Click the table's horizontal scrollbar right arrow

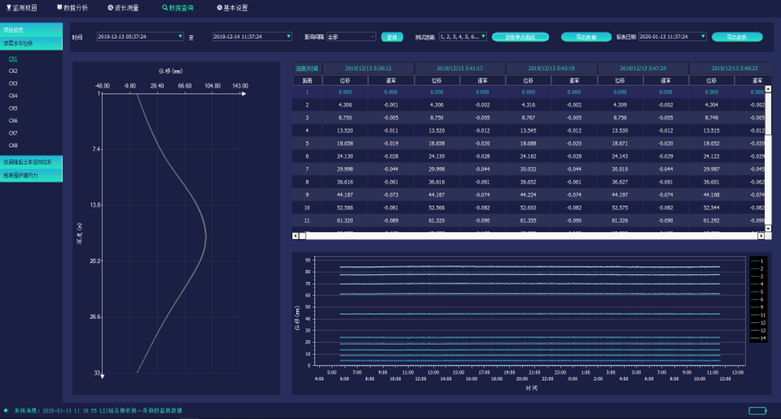point(761,236)
